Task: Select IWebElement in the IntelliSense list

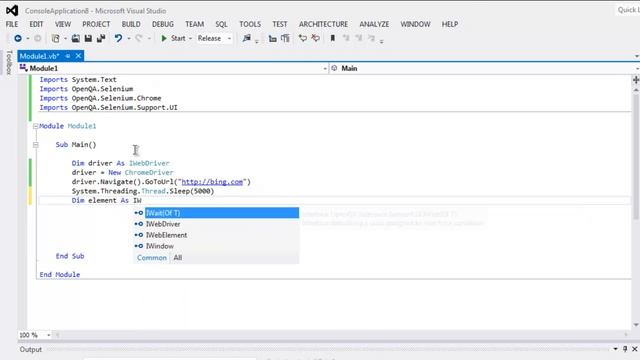Action: (x=216, y=235)
